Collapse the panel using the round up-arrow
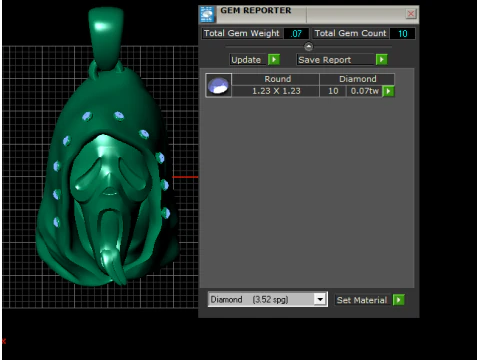Viewport: 480px width, 360px height. coord(309,46)
